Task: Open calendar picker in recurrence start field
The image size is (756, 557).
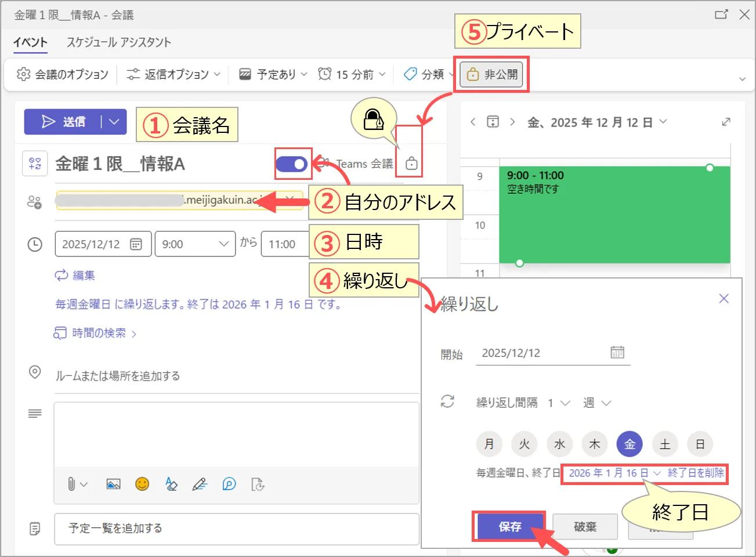Action: pos(617,353)
